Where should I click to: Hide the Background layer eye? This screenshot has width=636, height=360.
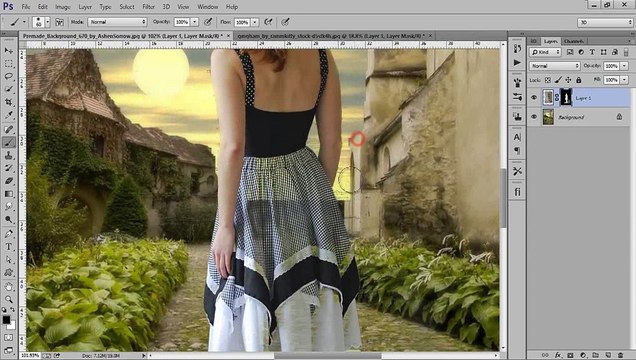pyautogui.click(x=534, y=117)
